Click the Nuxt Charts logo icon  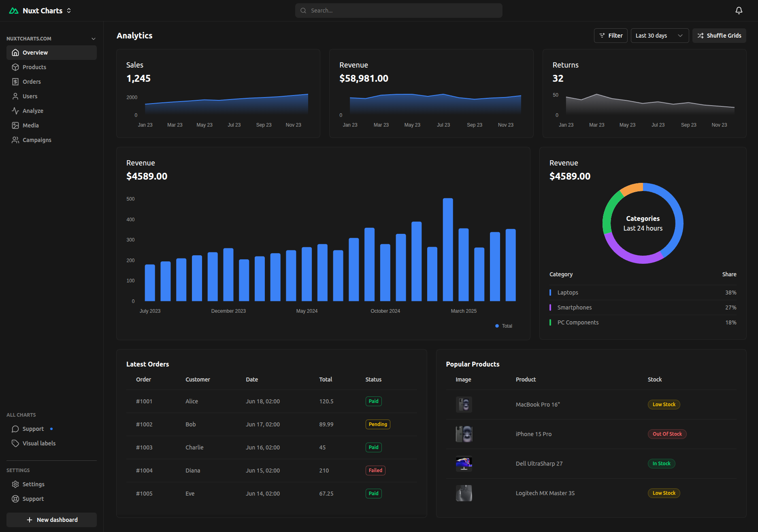[x=14, y=11]
